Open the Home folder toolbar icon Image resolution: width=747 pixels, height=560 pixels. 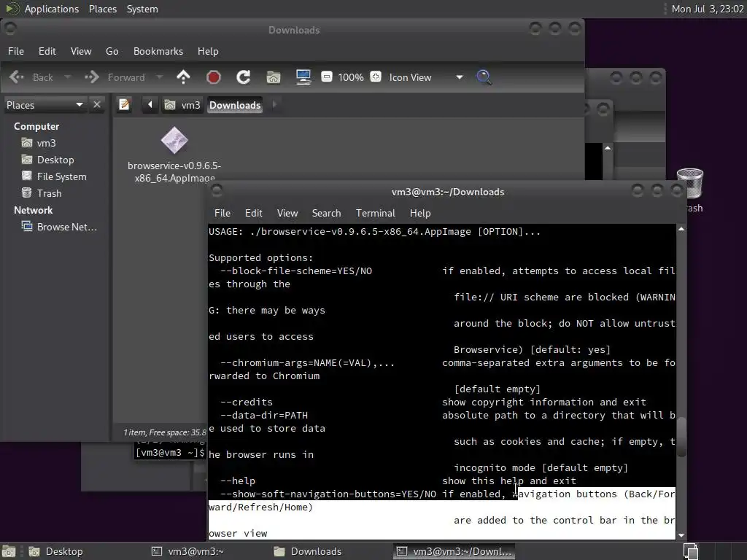coord(274,77)
